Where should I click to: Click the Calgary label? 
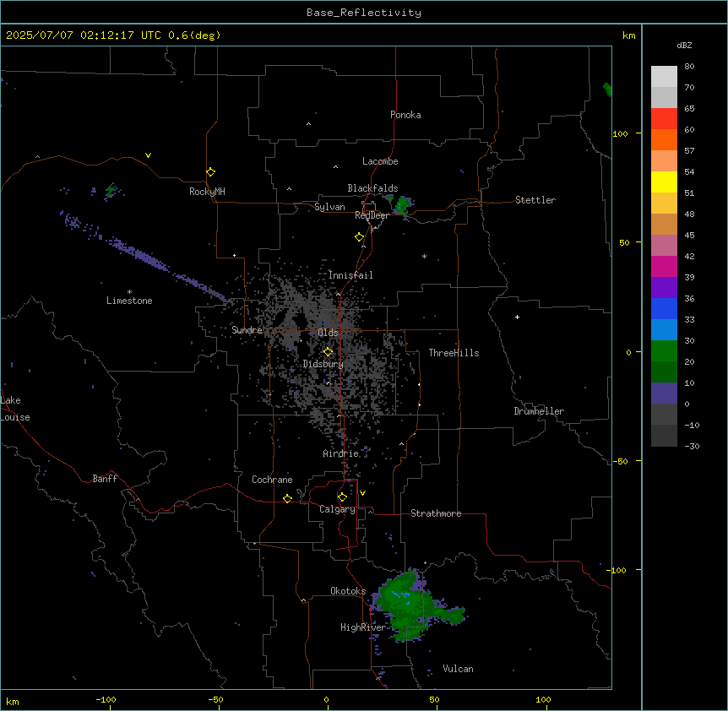tap(338, 509)
